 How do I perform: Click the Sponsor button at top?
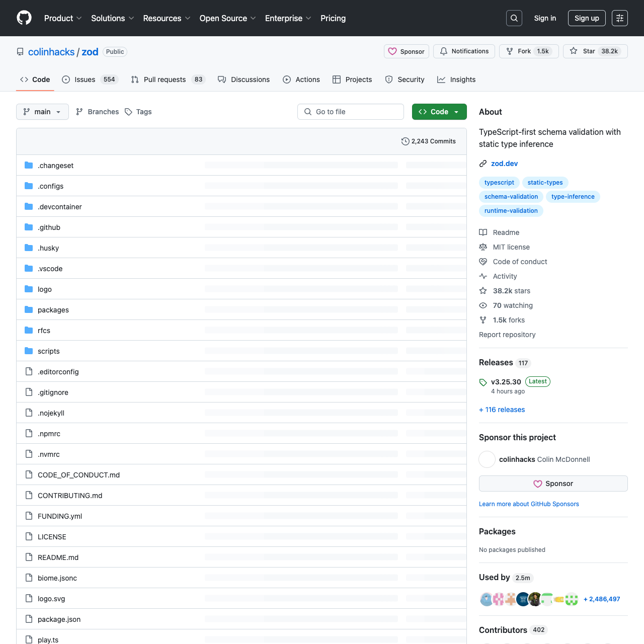407,51
